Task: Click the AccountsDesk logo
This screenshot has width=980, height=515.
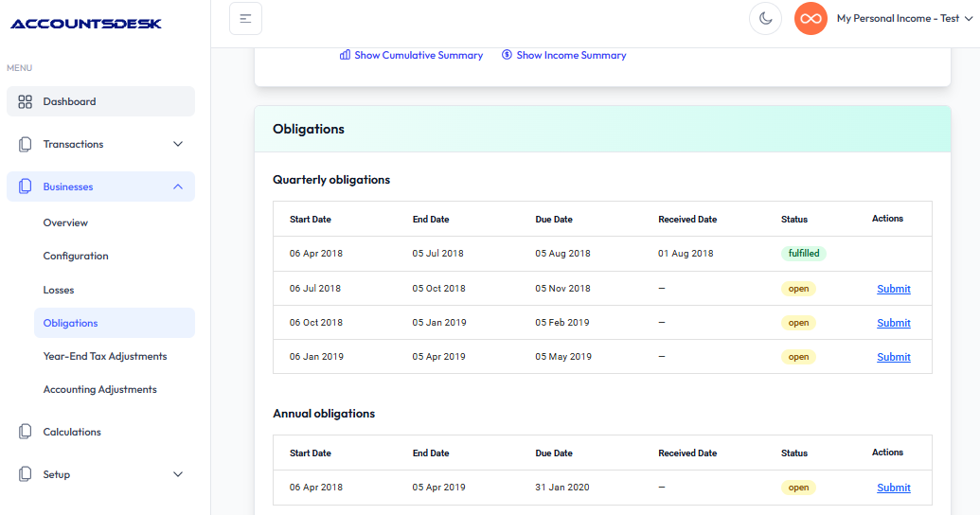Action: 85,24
